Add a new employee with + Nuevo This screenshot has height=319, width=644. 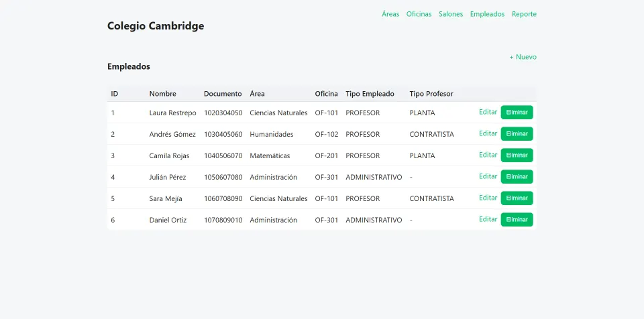(x=523, y=57)
